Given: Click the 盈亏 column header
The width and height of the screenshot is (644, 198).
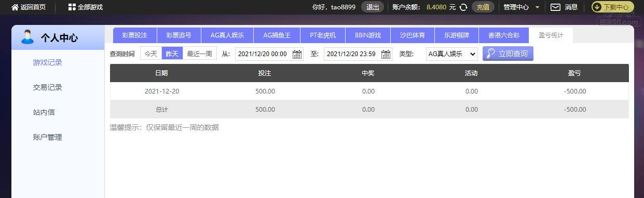Looking at the screenshot, I should pyautogui.click(x=574, y=73).
